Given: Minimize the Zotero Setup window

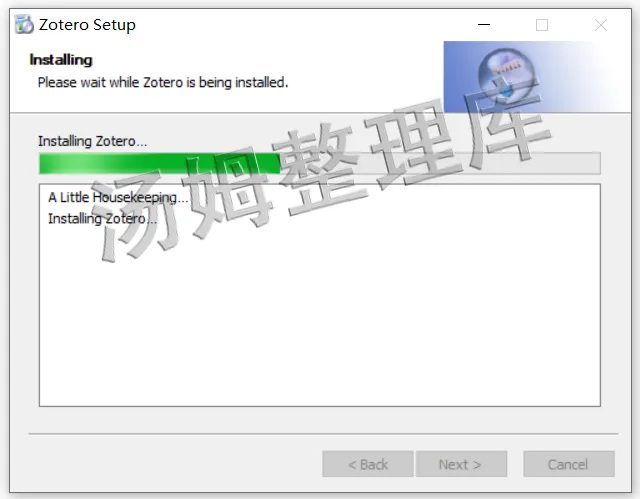Looking at the screenshot, I should [x=484, y=25].
